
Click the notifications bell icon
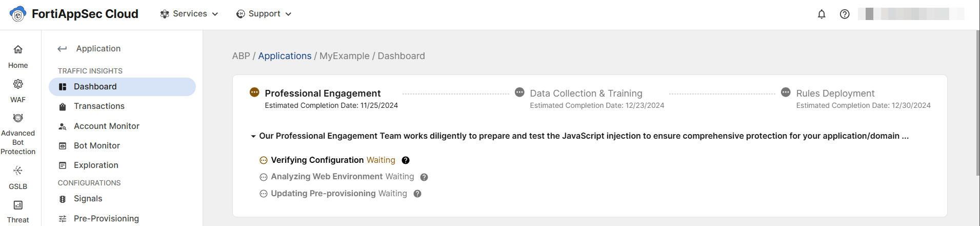822,14
